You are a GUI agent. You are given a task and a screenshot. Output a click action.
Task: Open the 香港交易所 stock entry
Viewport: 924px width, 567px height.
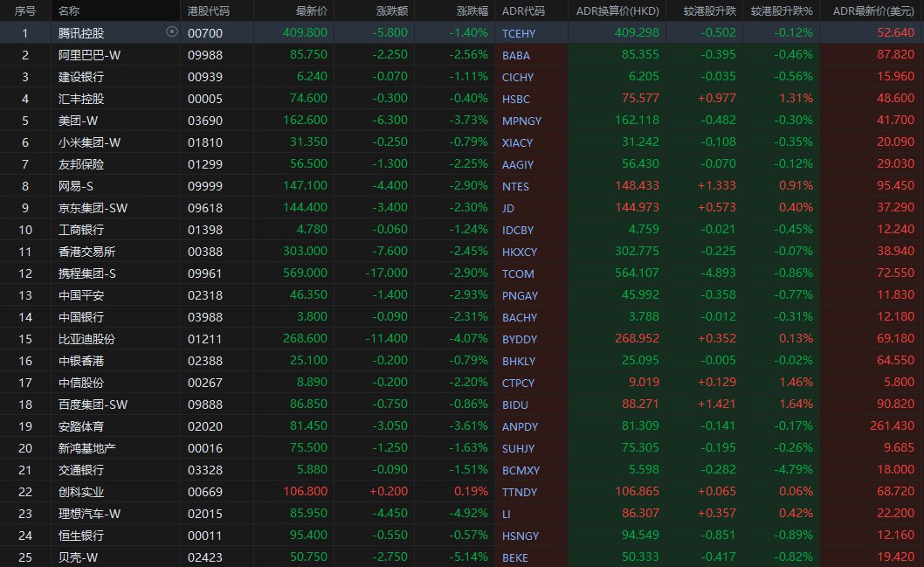86,251
